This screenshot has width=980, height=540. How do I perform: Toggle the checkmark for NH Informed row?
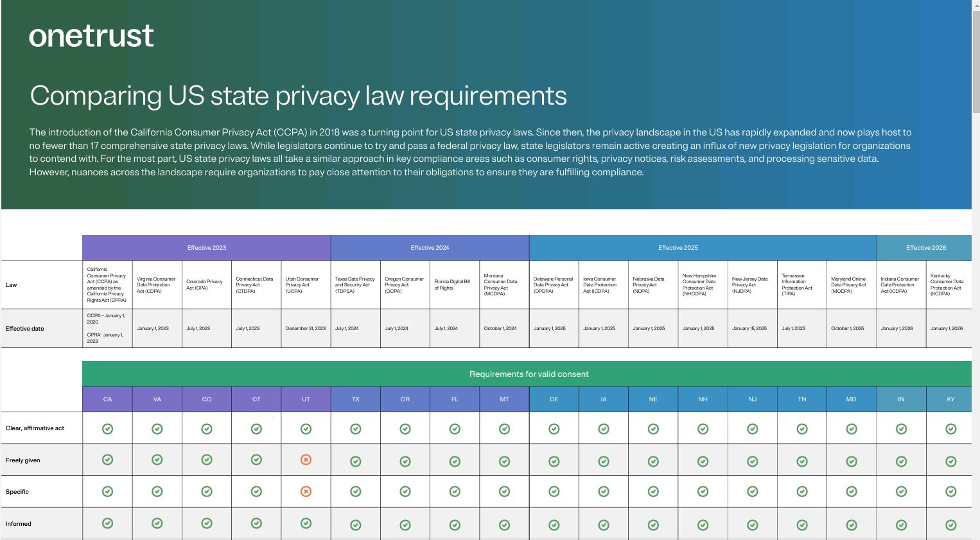[x=703, y=523]
